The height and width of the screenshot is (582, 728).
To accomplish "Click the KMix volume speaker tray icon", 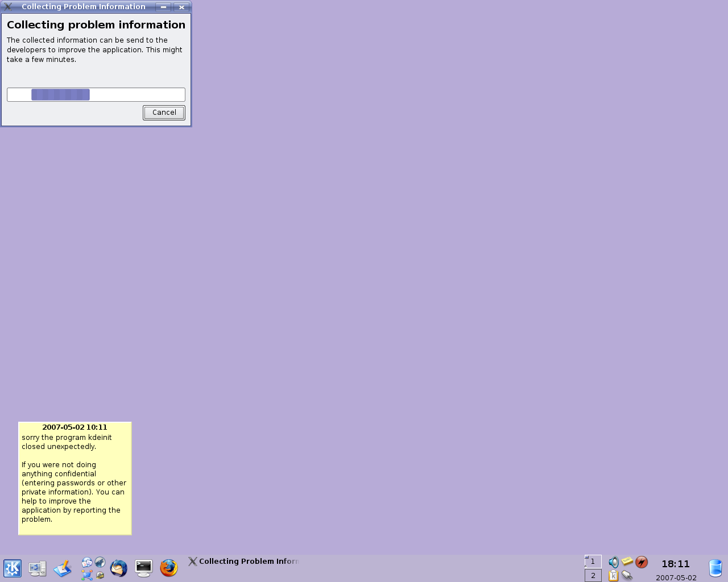I will [613, 562].
